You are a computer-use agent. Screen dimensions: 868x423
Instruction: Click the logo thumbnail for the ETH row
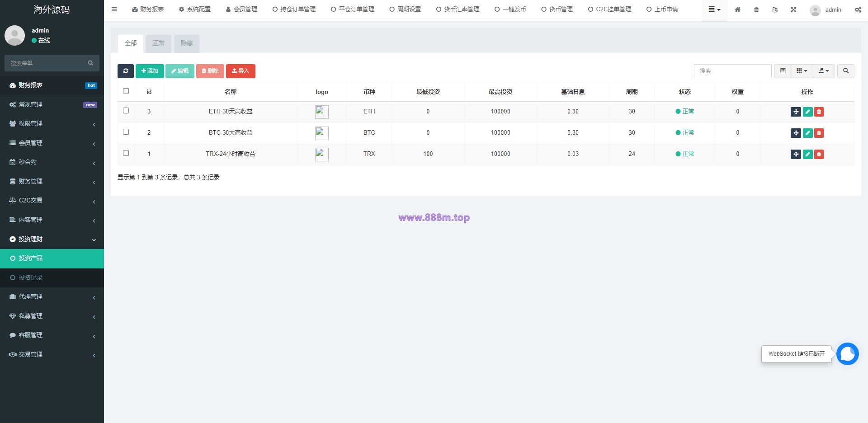pos(322,112)
